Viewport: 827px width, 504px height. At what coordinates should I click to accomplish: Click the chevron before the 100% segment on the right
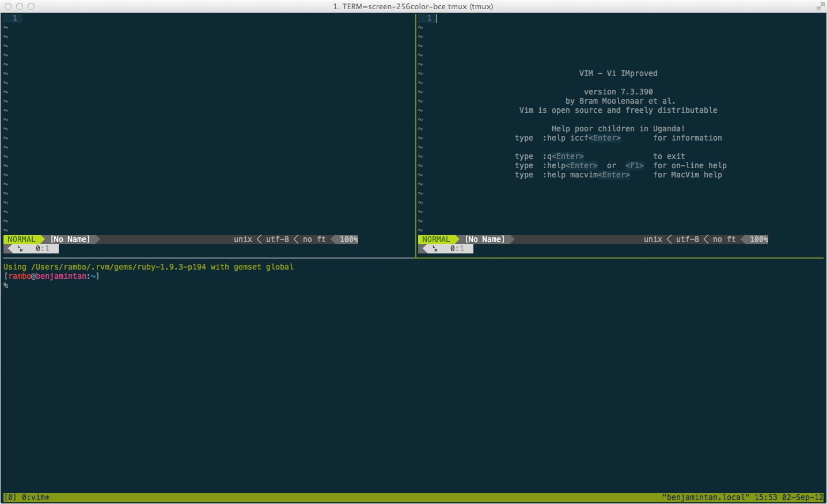coord(742,239)
